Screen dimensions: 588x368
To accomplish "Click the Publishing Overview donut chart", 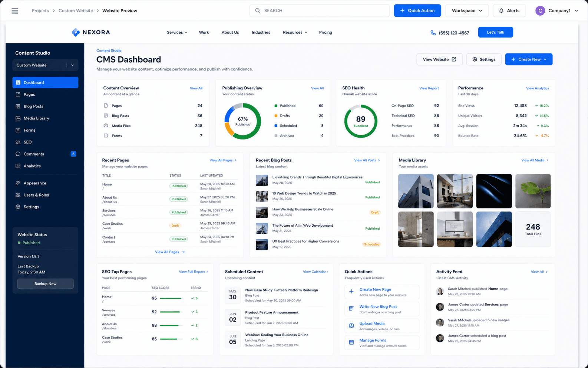I will coord(243,121).
